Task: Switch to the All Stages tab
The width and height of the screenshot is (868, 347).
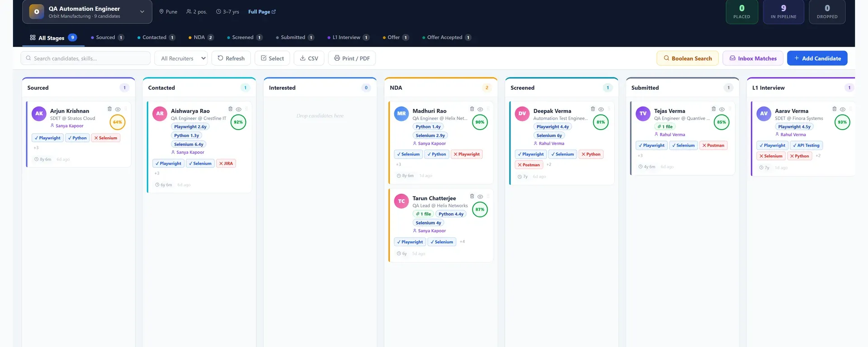Action: [x=53, y=38]
